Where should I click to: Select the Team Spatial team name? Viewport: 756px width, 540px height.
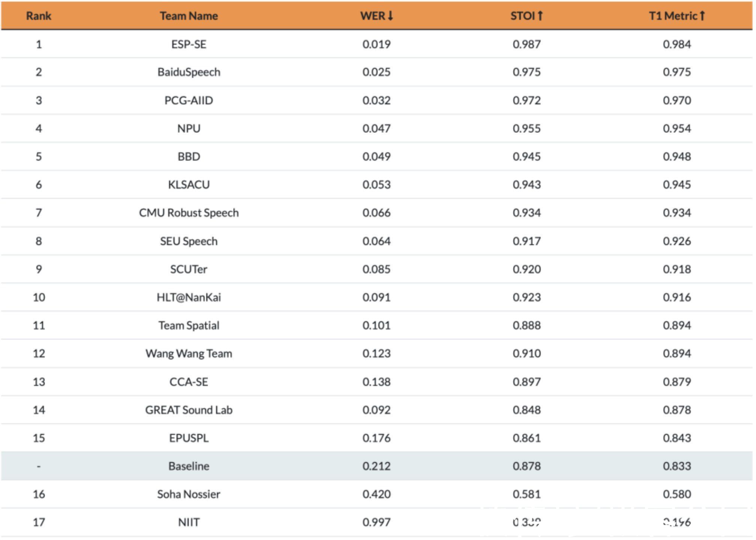[x=189, y=325]
